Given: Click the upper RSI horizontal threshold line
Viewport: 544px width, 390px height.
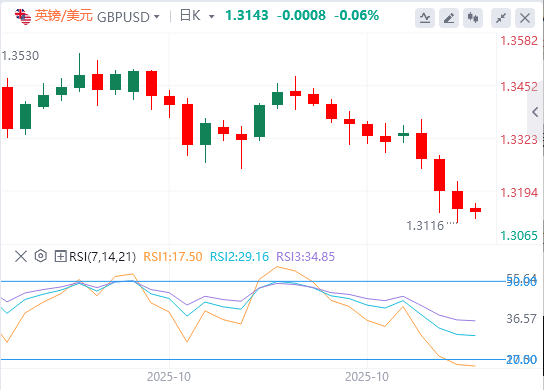Looking at the screenshot, I should coord(253,281).
